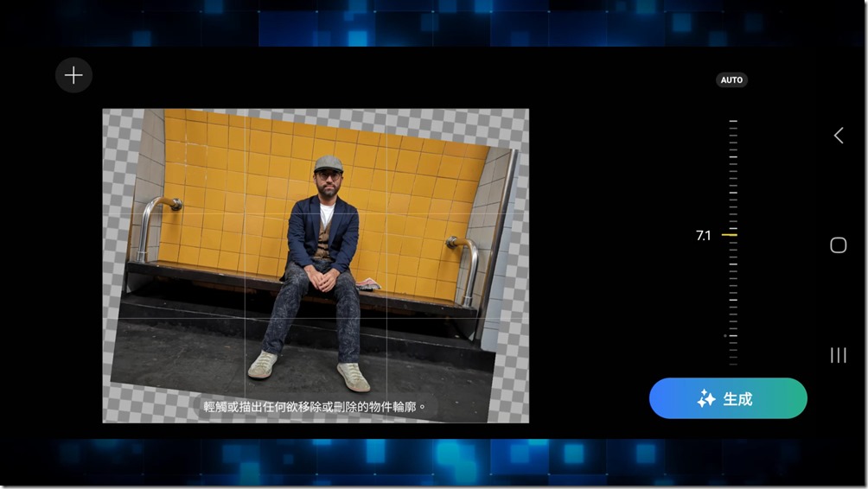Screen dimensions: 868x489
Task: Tap the hint text 輕觸或描出任何欲移除或刪除的物件輪廓
Action: [314, 407]
